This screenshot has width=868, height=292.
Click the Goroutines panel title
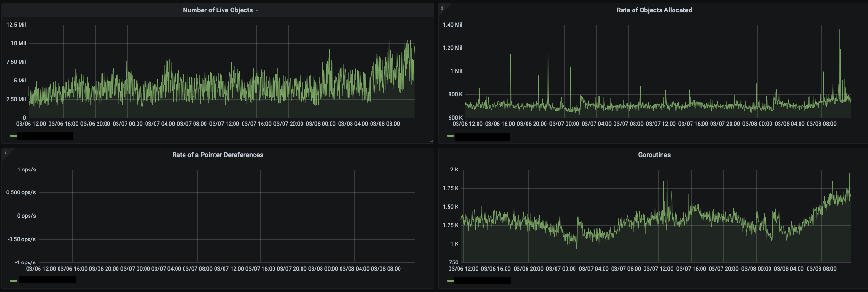654,155
